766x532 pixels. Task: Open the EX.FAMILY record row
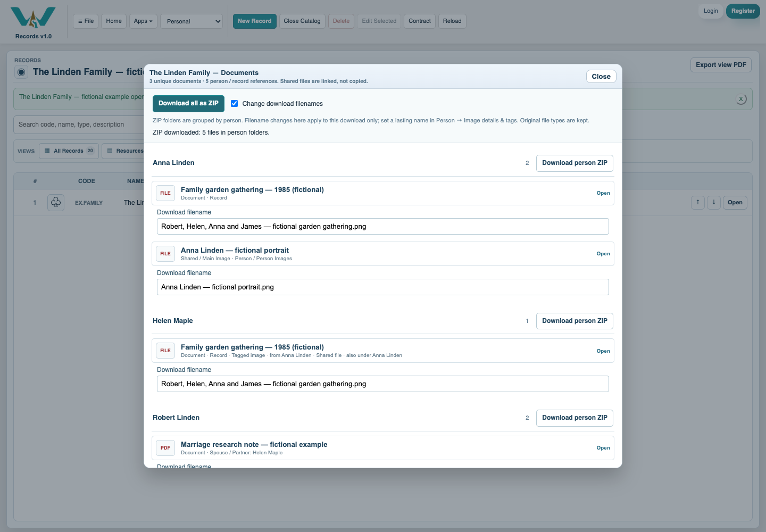735,202
